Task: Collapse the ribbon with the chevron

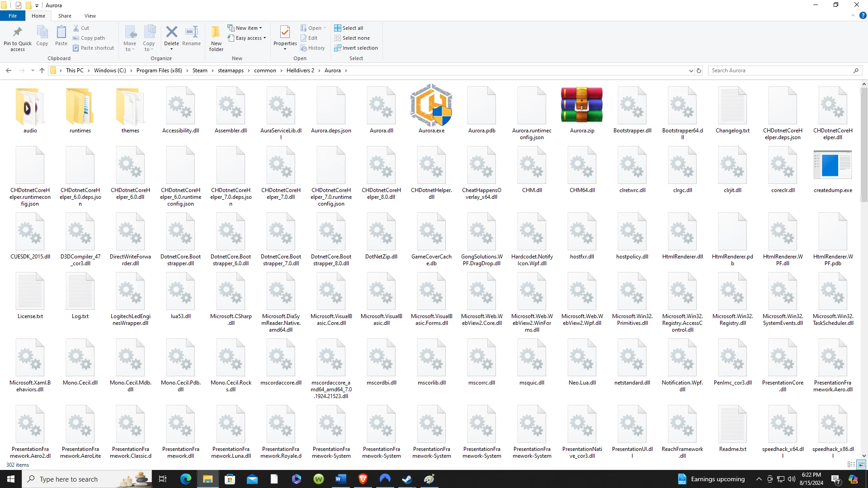Action: pos(853,15)
